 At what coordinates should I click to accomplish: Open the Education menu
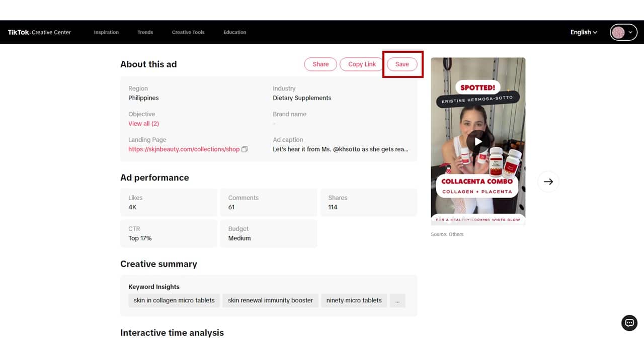235,32
